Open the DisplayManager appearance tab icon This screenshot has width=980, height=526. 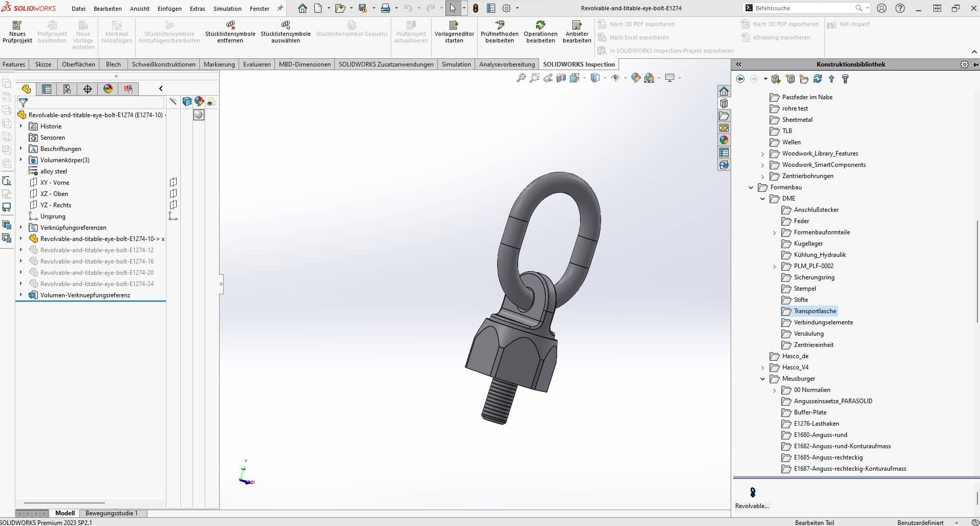[108, 89]
